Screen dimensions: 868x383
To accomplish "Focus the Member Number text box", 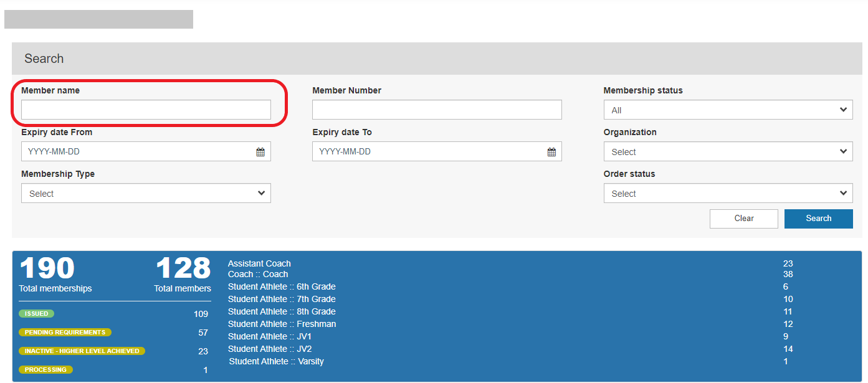I will click(437, 110).
